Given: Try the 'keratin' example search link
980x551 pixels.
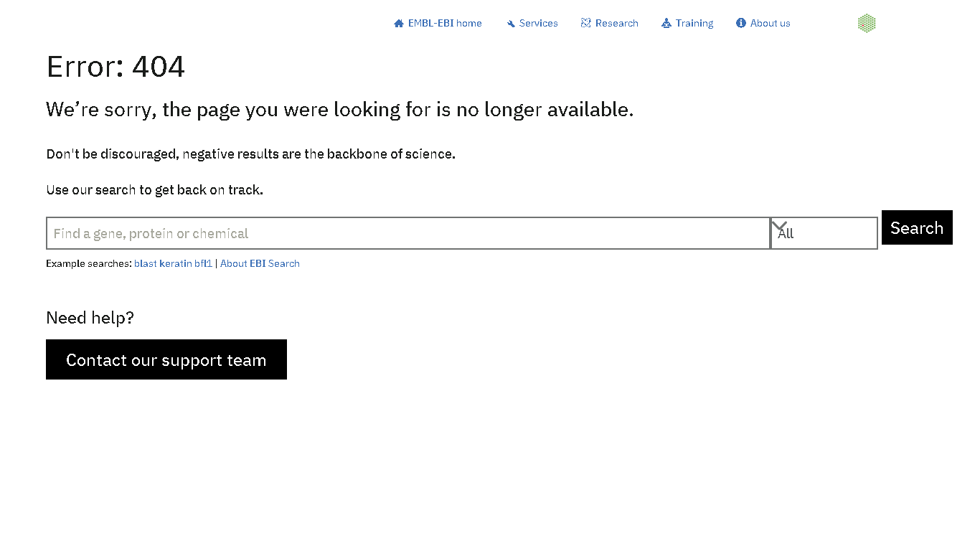Looking at the screenshot, I should [x=175, y=263].
